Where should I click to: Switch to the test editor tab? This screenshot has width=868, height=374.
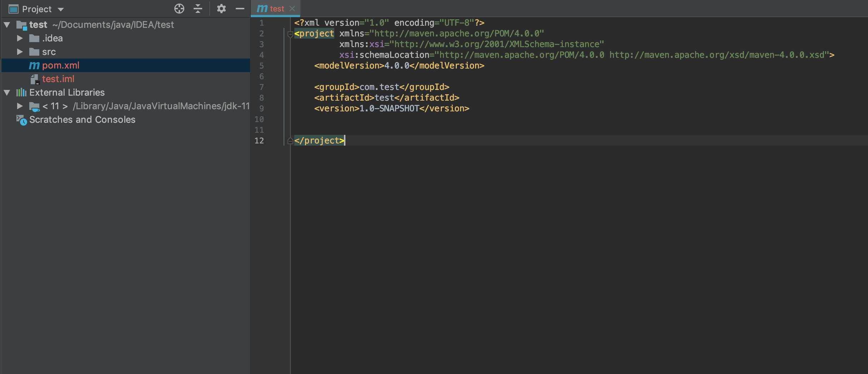tap(276, 9)
